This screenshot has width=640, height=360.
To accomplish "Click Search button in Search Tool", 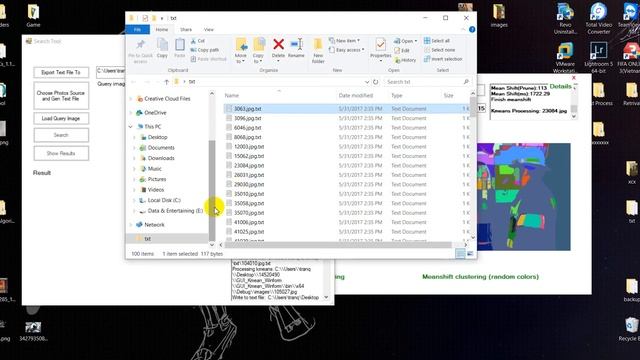I will tap(61, 135).
